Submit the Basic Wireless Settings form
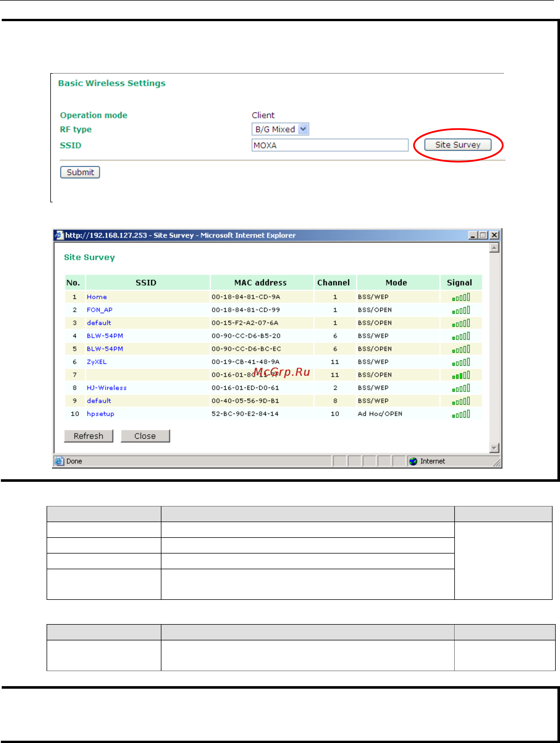Screen dimensions: 560x743 point(80,172)
